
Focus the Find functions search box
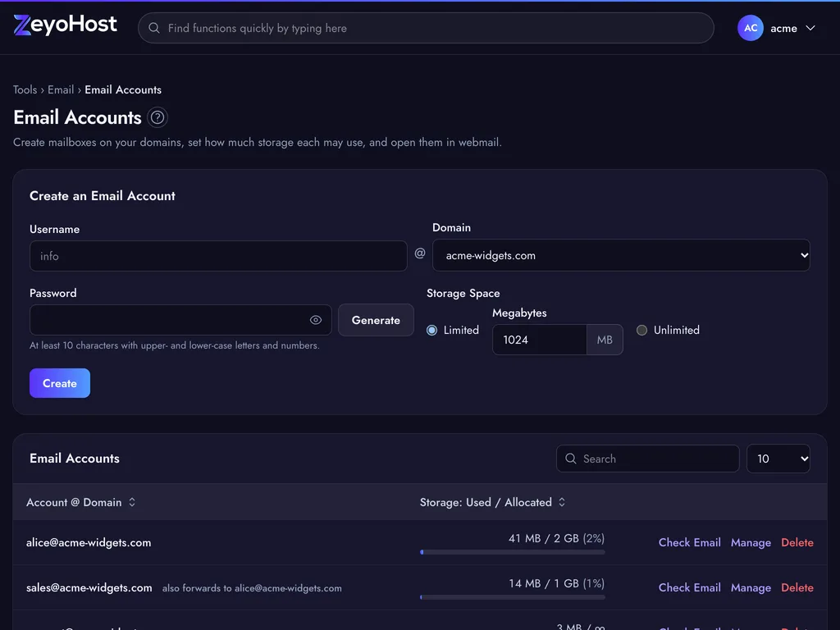coord(426,28)
